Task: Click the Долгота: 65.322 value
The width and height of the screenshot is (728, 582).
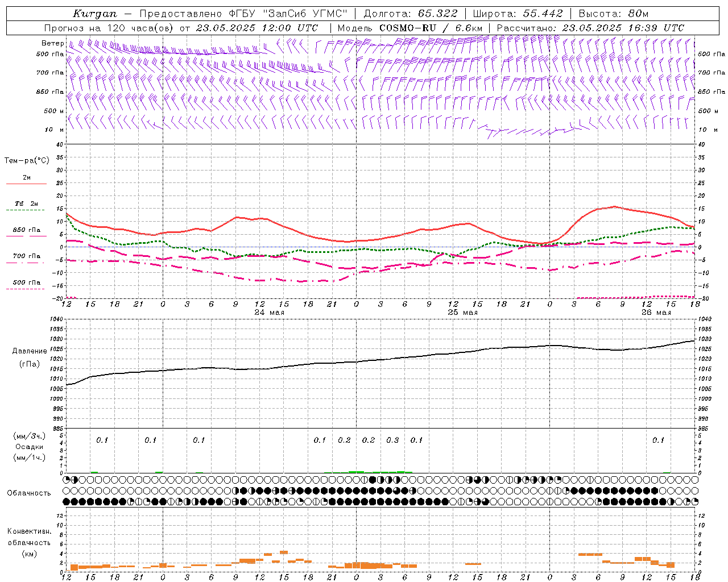Action: [410, 14]
